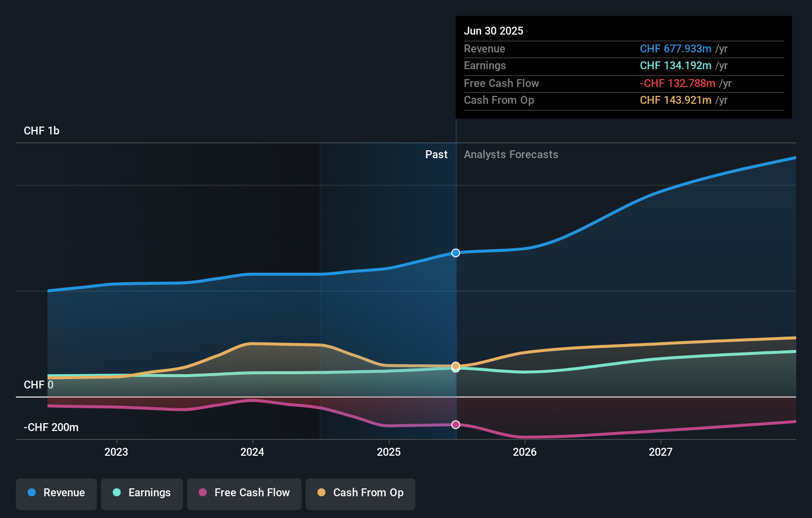Select the Cash From Op legend button
Screen dimensions: 812x518
pyautogui.click(x=360, y=493)
